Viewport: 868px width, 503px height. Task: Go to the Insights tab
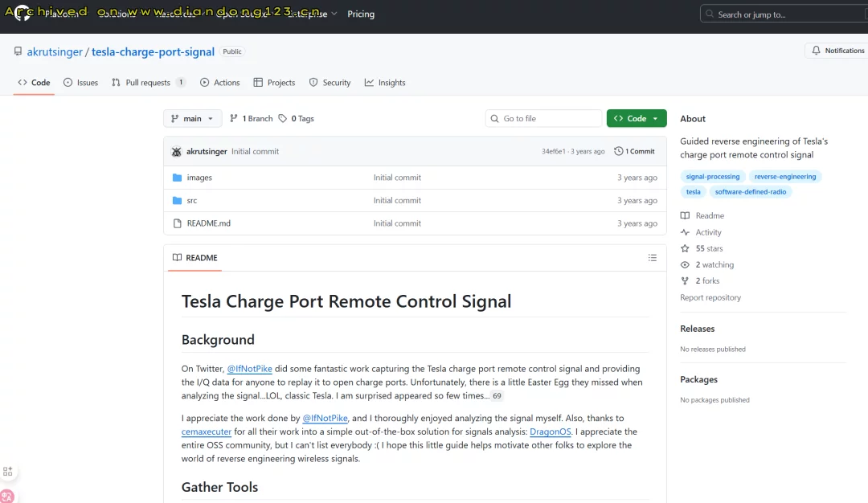coord(385,83)
